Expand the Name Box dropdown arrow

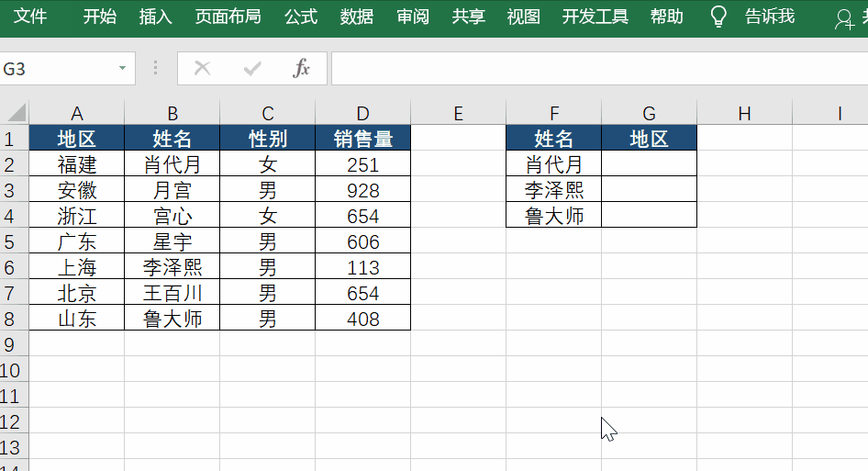[x=122, y=68]
